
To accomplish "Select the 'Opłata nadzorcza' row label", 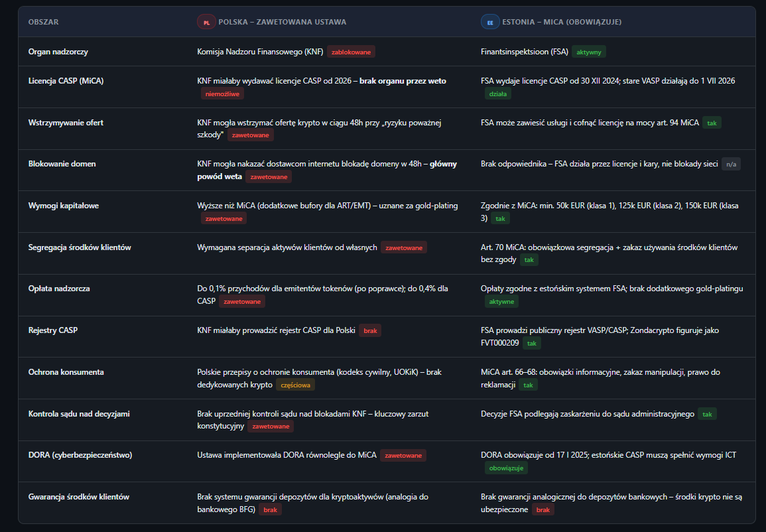I will coord(59,289).
